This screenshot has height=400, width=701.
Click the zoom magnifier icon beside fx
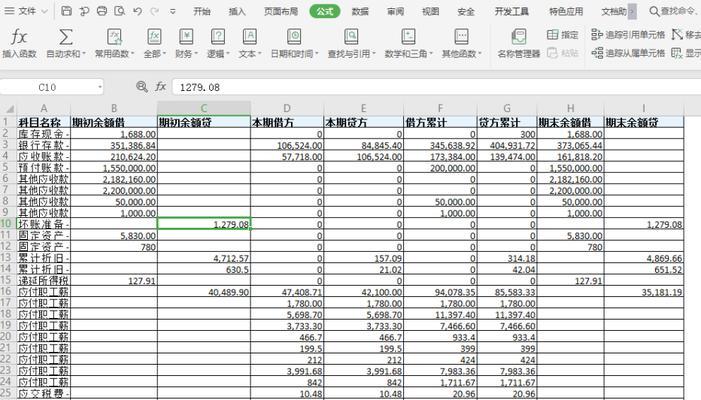(x=142, y=87)
